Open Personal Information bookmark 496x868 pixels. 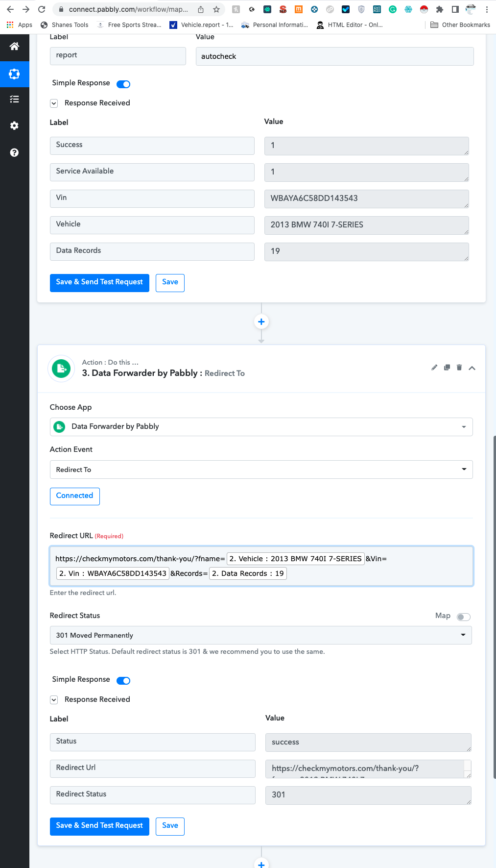click(275, 25)
